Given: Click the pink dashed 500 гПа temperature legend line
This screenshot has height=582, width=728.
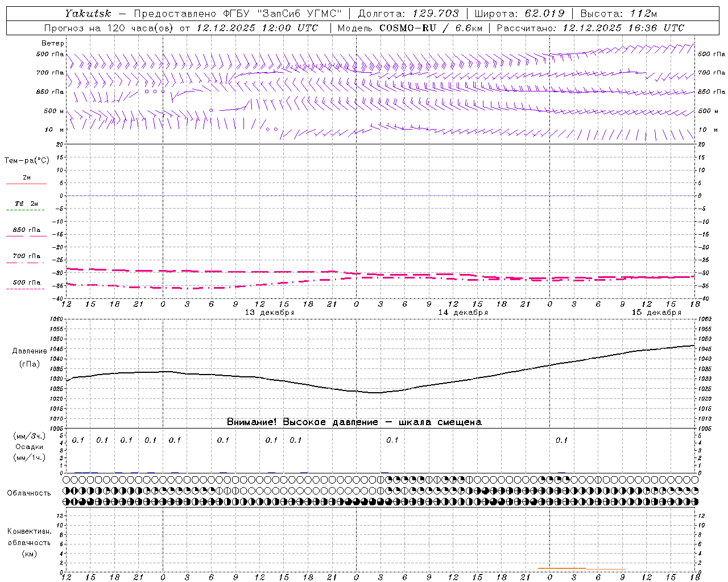Looking at the screenshot, I should coord(26,289).
